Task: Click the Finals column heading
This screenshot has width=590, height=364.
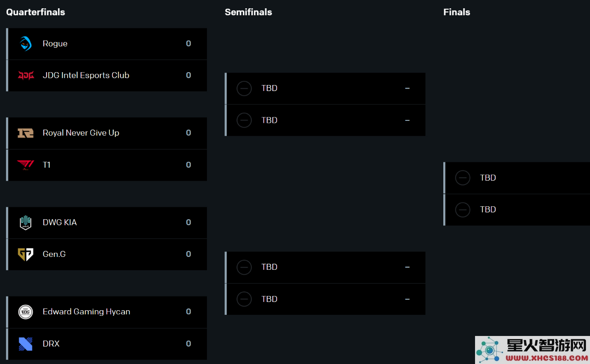Action: tap(457, 12)
